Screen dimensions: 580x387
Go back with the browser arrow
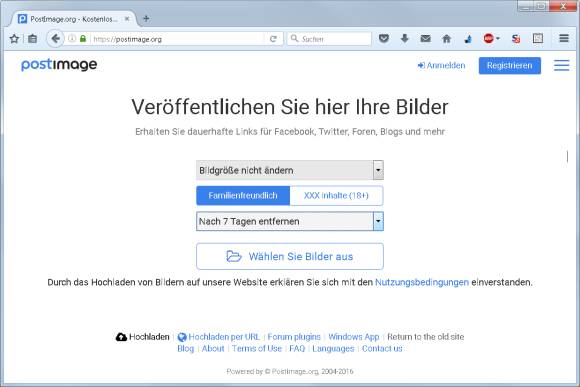coord(55,38)
